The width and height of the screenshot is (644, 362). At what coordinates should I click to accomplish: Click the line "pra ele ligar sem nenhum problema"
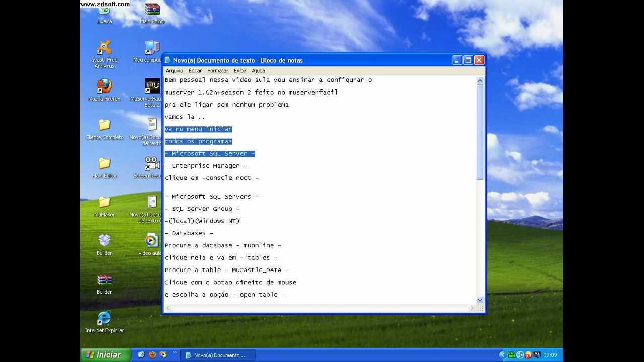(226, 105)
